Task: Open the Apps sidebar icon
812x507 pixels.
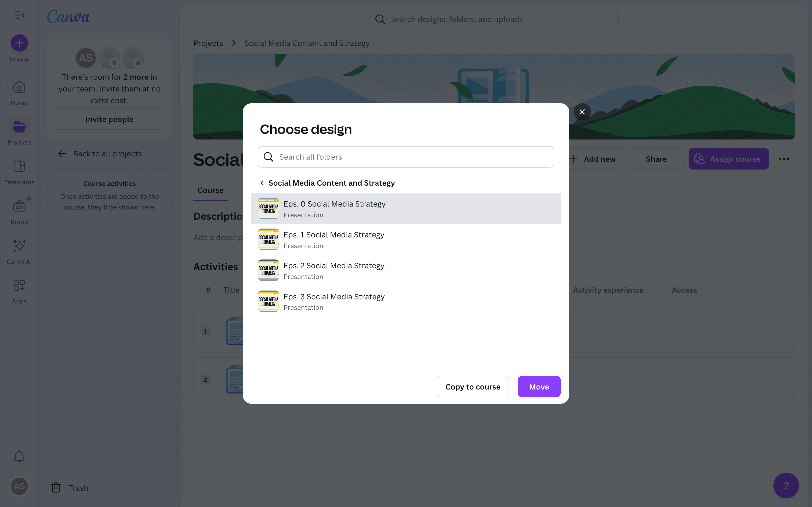Action: click(x=19, y=286)
